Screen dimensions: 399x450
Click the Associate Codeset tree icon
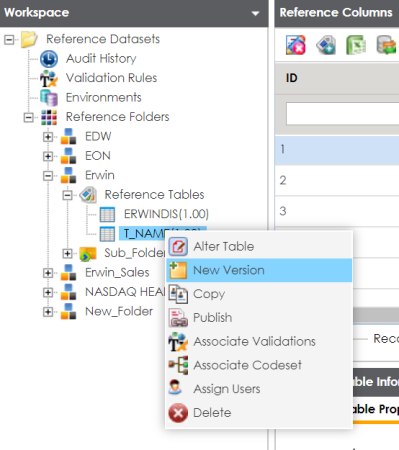click(178, 365)
